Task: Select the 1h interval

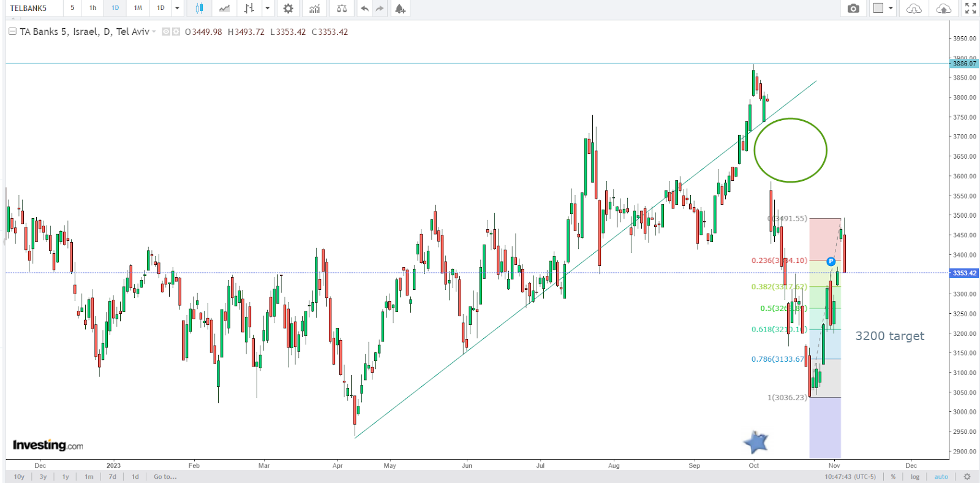Action: coord(93,8)
